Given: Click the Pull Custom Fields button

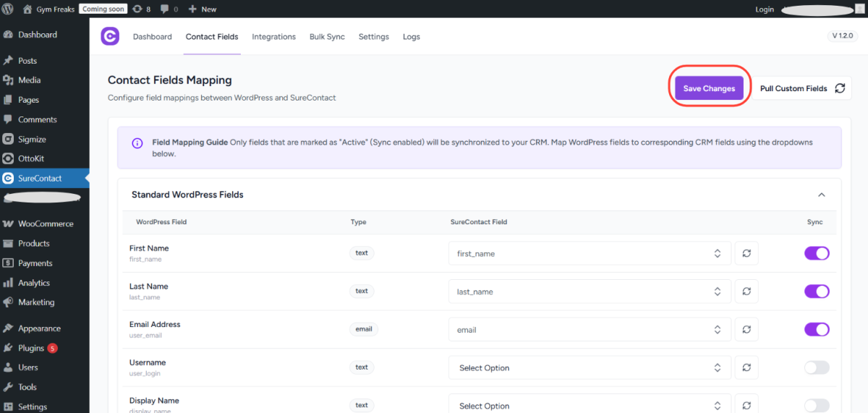Looking at the screenshot, I should pos(801,88).
